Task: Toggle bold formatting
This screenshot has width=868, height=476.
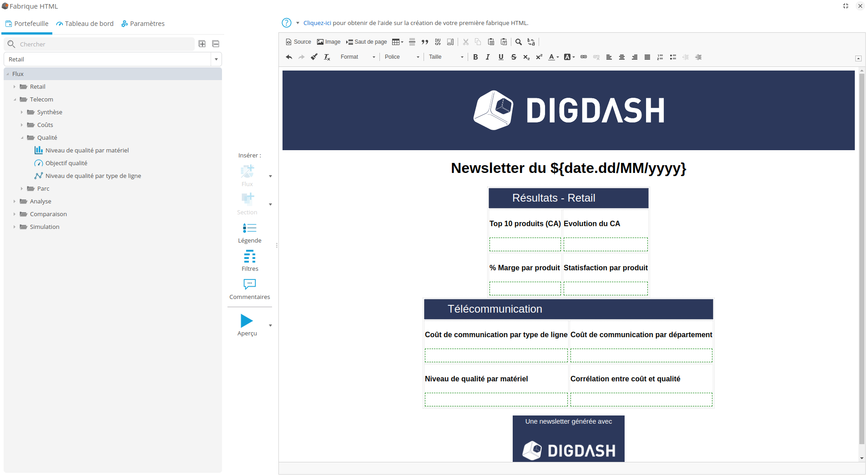Action: (x=475, y=57)
